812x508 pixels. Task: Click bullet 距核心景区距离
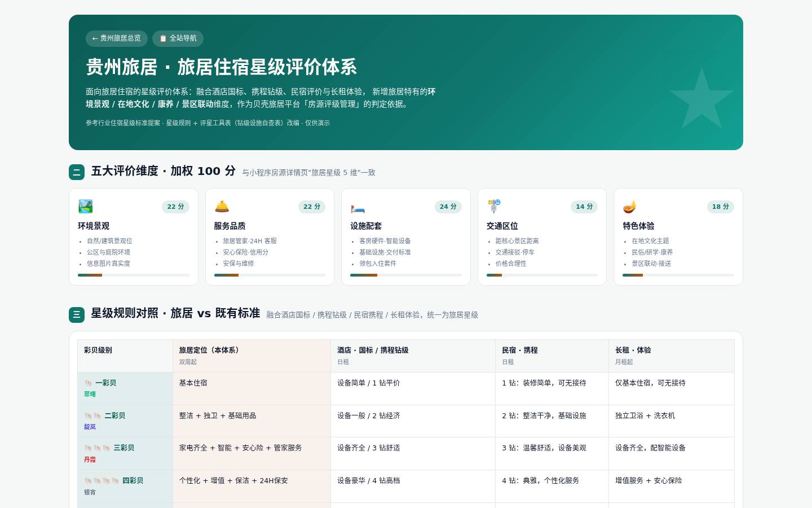tap(517, 241)
